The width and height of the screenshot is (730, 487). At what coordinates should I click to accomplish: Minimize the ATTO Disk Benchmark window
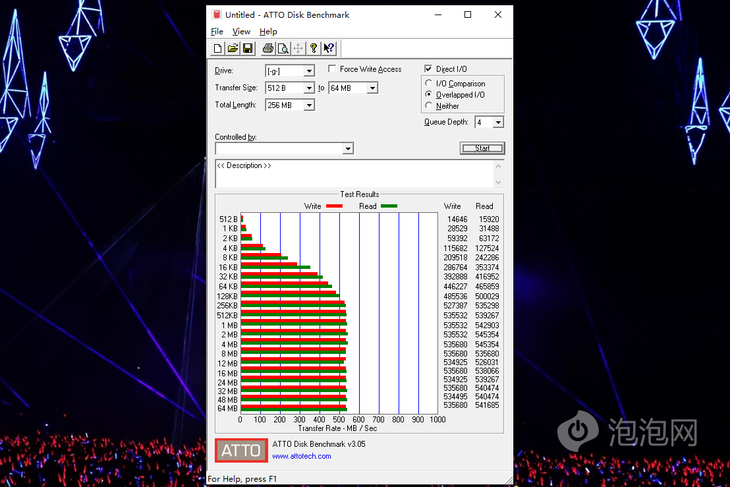(438, 14)
